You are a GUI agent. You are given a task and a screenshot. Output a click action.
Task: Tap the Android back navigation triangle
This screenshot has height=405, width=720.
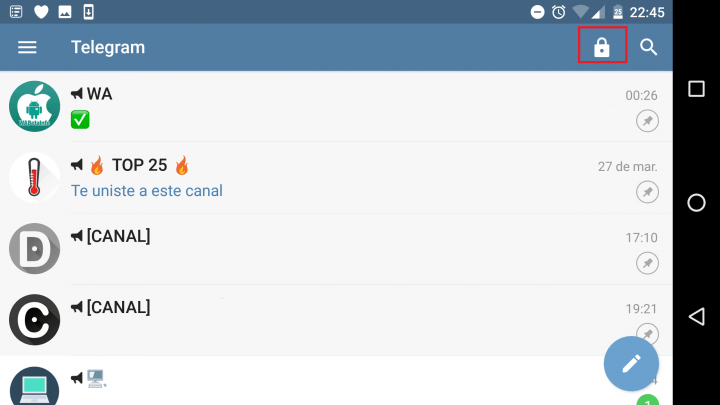point(696,316)
